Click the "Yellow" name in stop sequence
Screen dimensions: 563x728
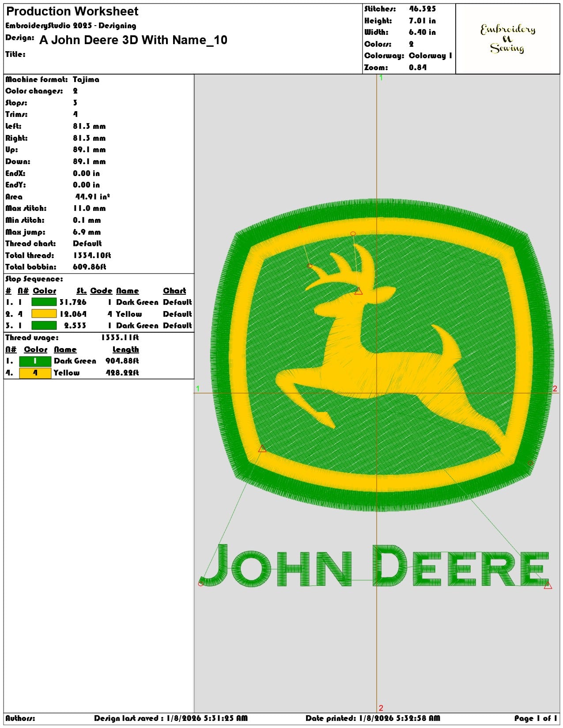128,314
